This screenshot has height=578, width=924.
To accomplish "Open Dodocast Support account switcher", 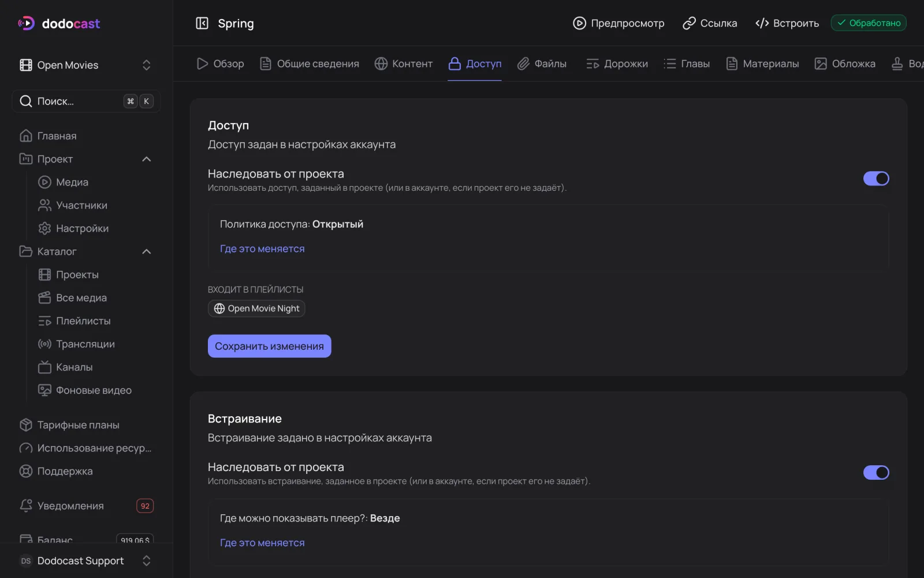I will pos(86,561).
